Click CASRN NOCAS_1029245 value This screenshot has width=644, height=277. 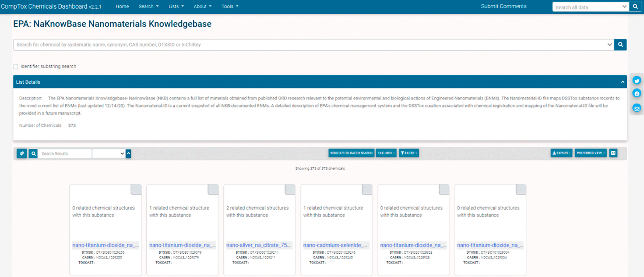pyautogui.click(x=340, y=257)
